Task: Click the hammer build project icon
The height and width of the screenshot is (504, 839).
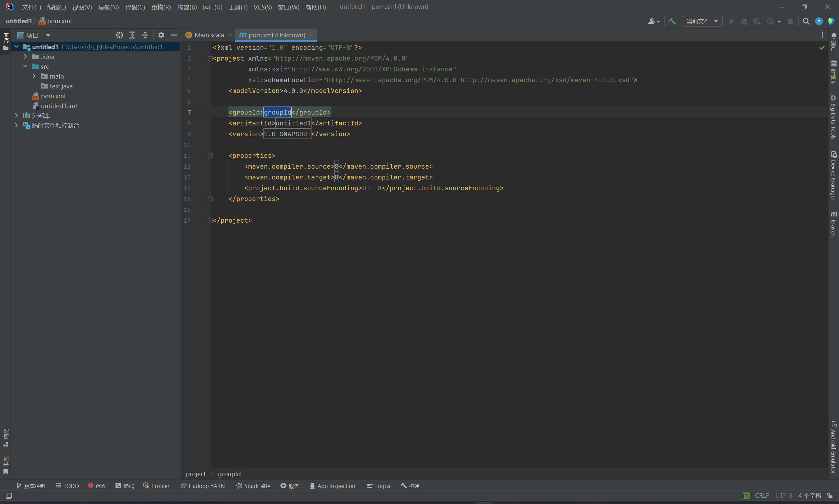Action: pyautogui.click(x=672, y=21)
